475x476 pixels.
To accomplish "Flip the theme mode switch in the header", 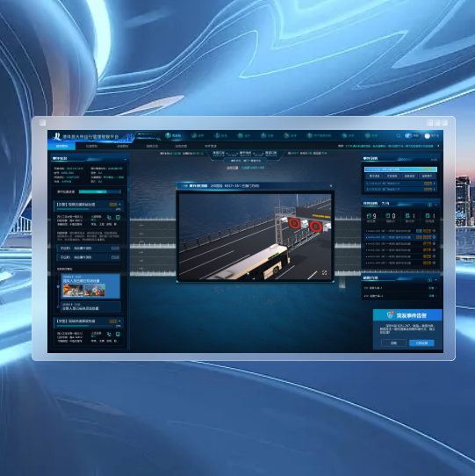I will pos(412,136).
